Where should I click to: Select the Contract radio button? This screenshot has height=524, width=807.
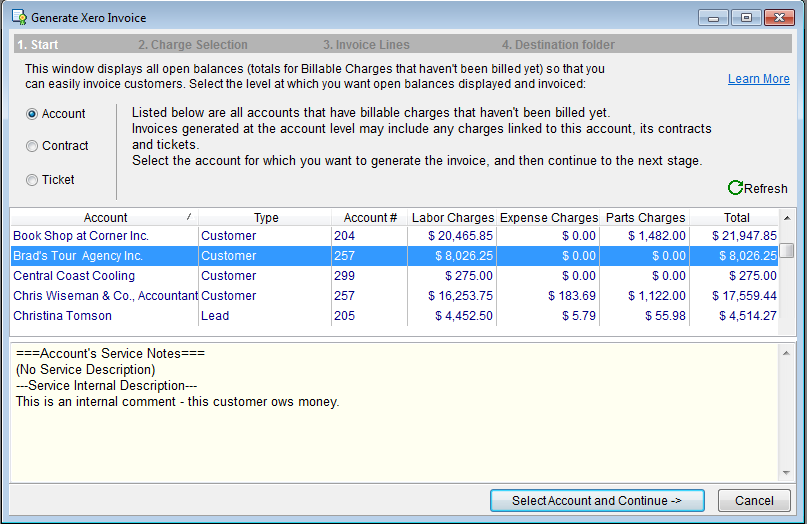point(32,146)
